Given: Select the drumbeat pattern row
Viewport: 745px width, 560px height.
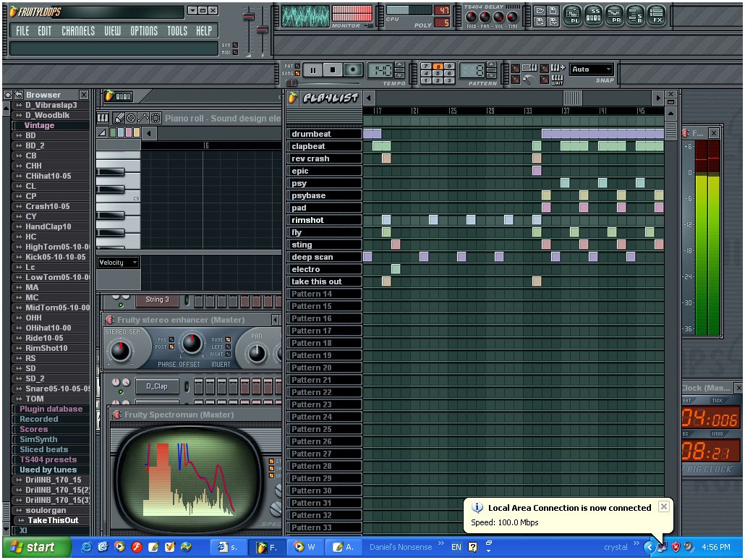Looking at the screenshot, I should pyautogui.click(x=325, y=134).
